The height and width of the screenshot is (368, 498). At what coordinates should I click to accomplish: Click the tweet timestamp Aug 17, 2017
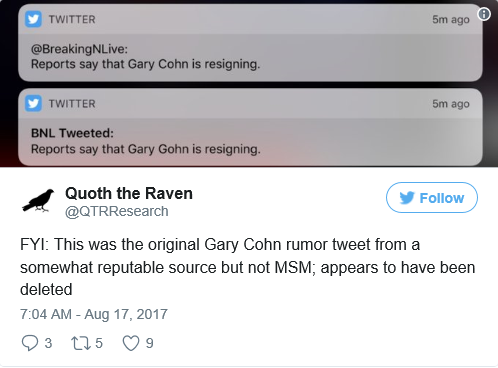[x=94, y=314]
